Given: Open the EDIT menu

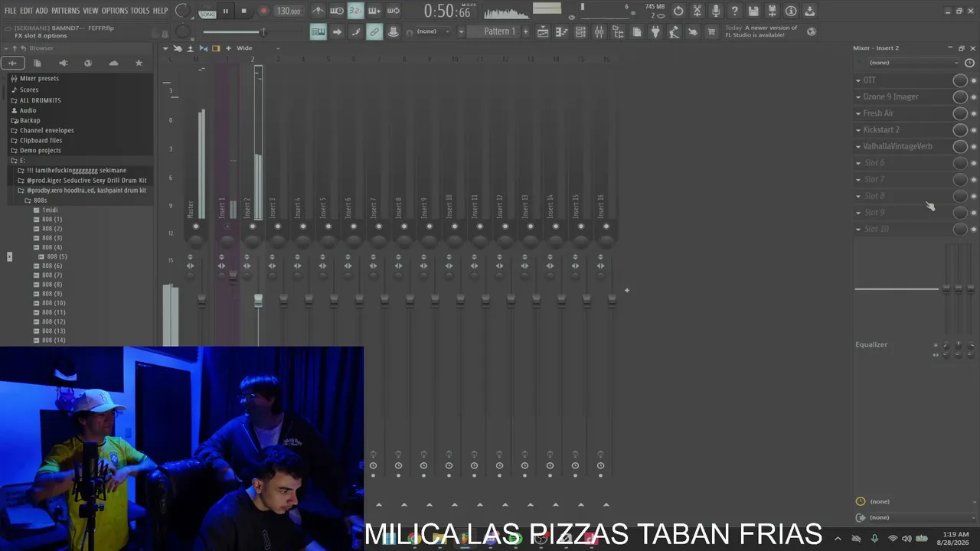Looking at the screenshot, I should (x=26, y=11).
